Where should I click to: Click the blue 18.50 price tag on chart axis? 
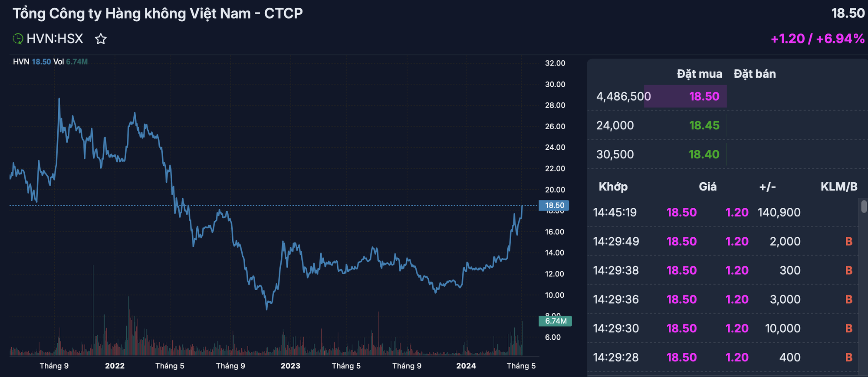pyautogui.click(x=554, y=206)
